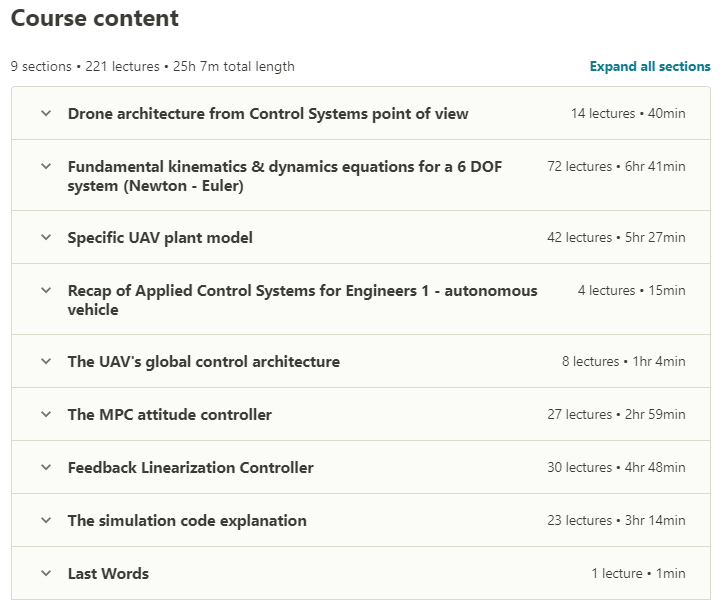Expand the Fundamental kinematics & dynamics chevron
This screenshot has width=720, height=608.
pos(46,166)
